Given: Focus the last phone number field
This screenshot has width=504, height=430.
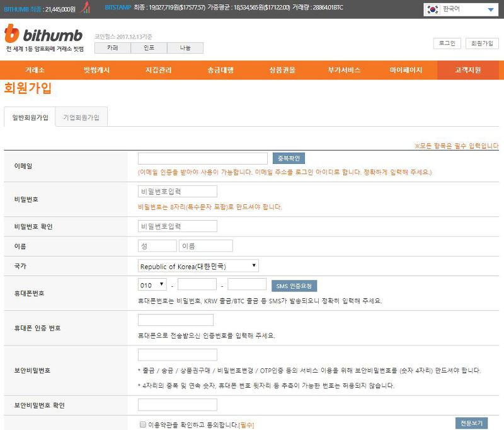Looking at the screenshot, I should 247,284.
